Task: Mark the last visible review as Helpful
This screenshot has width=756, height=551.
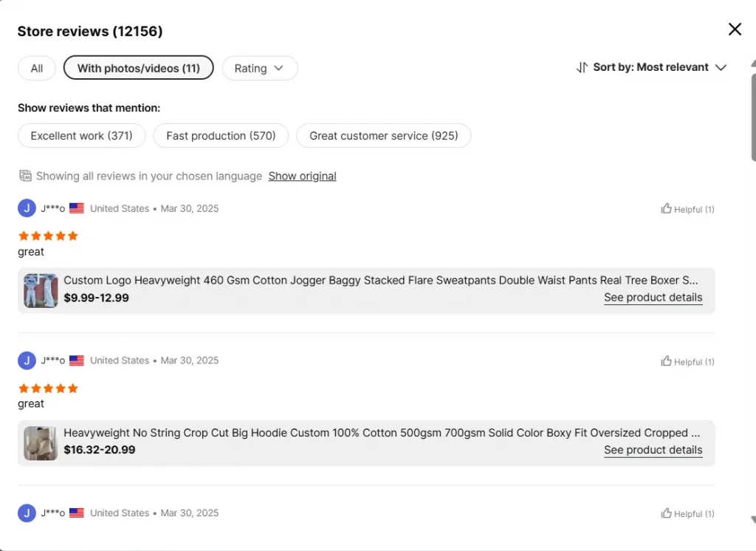Action: tap(687, 513)
